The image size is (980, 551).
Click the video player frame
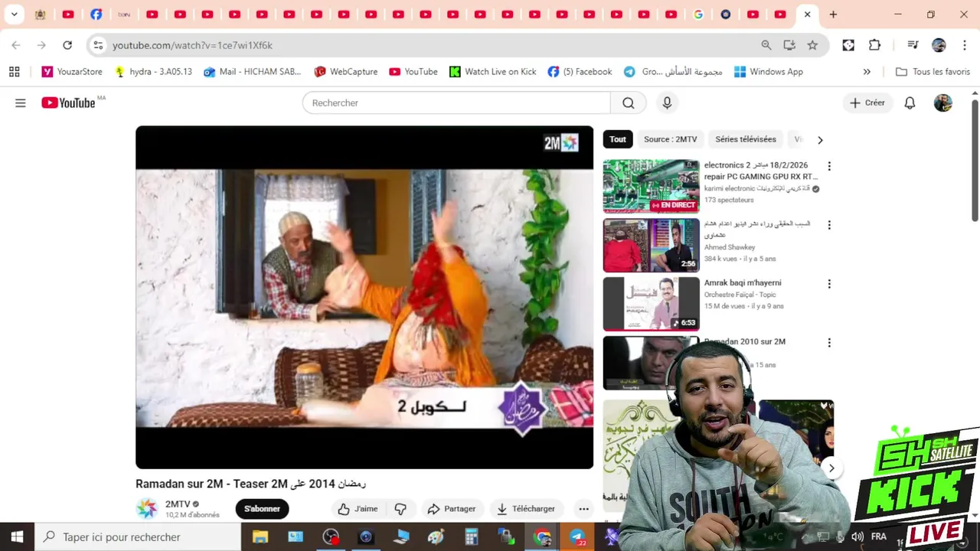coord(364,297)
